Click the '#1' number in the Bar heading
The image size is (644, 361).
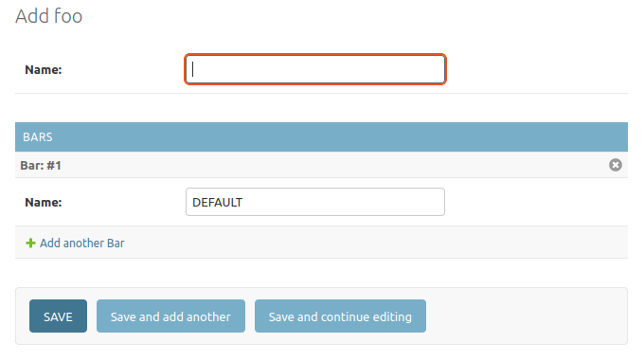click(x=54, y=166)
